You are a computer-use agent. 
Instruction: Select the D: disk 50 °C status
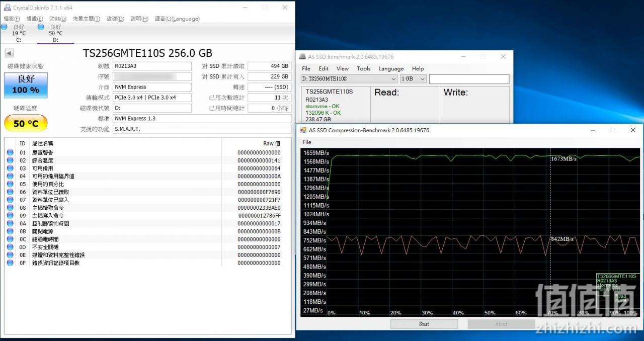[55, 33]
